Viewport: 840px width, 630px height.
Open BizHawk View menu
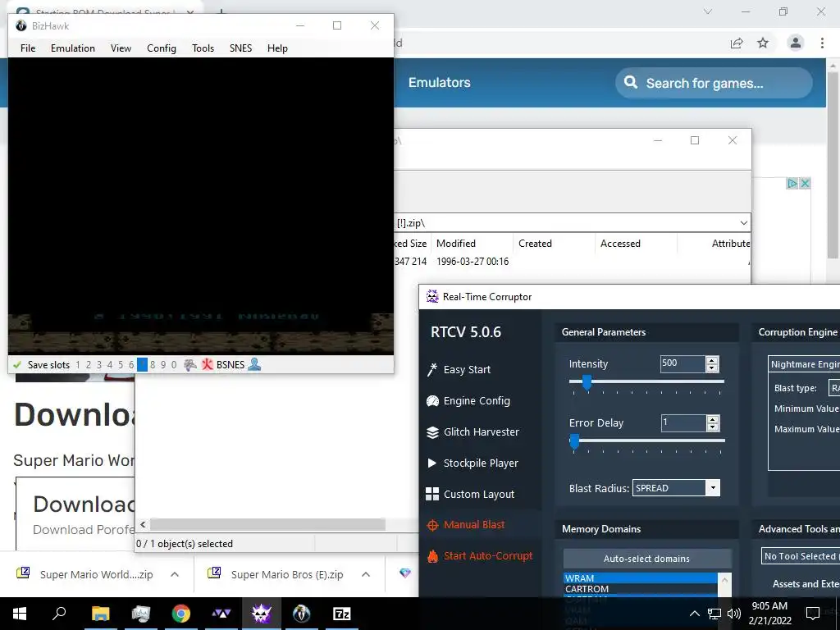tap(121, 48)
